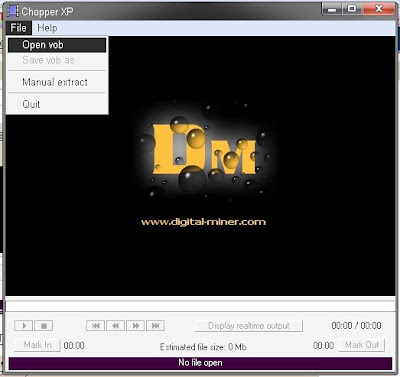Viewport: 400px width, 377px height.
Task: Click the www.digital-miner.com link text
Action: pos(203,222)
